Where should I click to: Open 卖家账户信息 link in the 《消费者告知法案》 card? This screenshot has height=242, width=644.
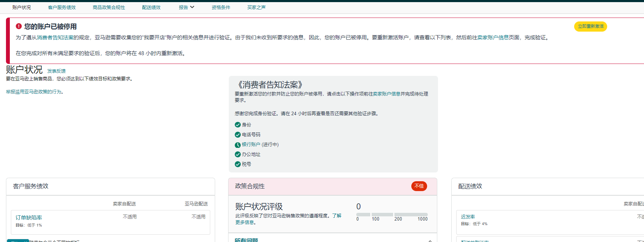tap(386, 94)
